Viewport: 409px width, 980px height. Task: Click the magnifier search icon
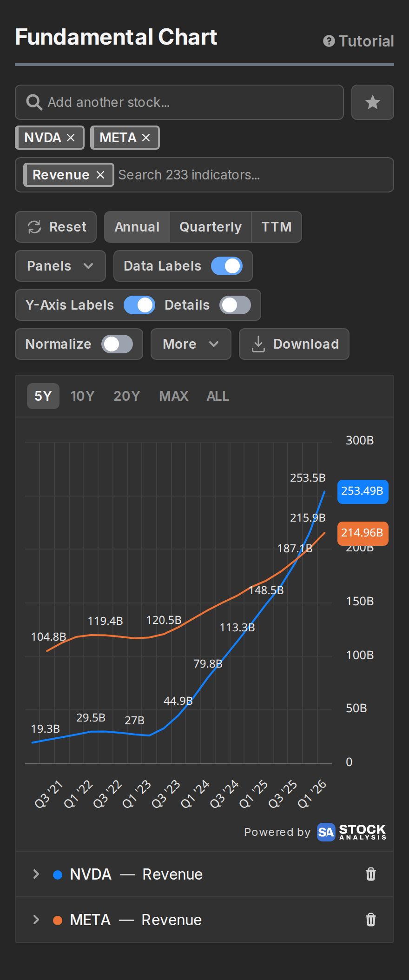coord(34,102)
